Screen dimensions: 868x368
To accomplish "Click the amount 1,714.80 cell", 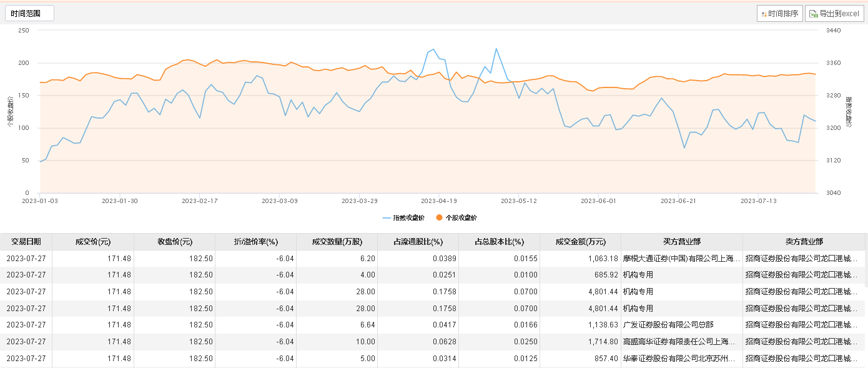I will point(581,342).
